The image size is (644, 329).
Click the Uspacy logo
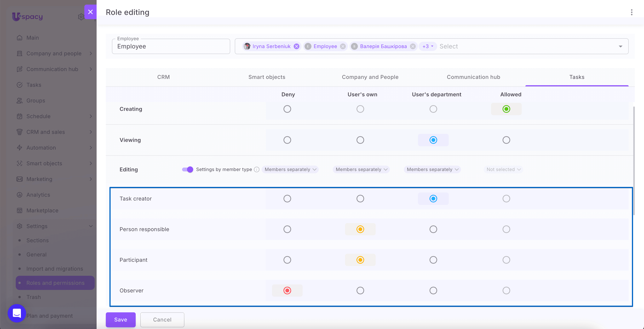(x=27, y=17)
